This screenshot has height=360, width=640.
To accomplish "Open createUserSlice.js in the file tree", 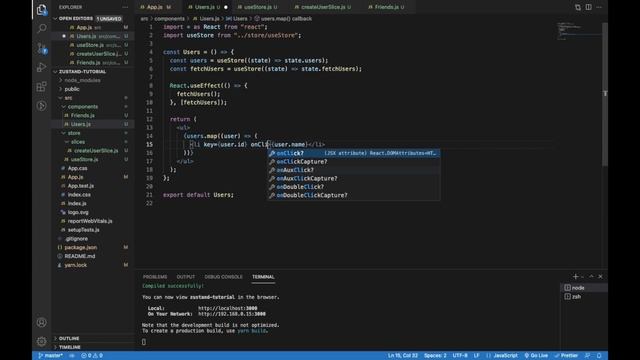I will click(x=96, y=151).
